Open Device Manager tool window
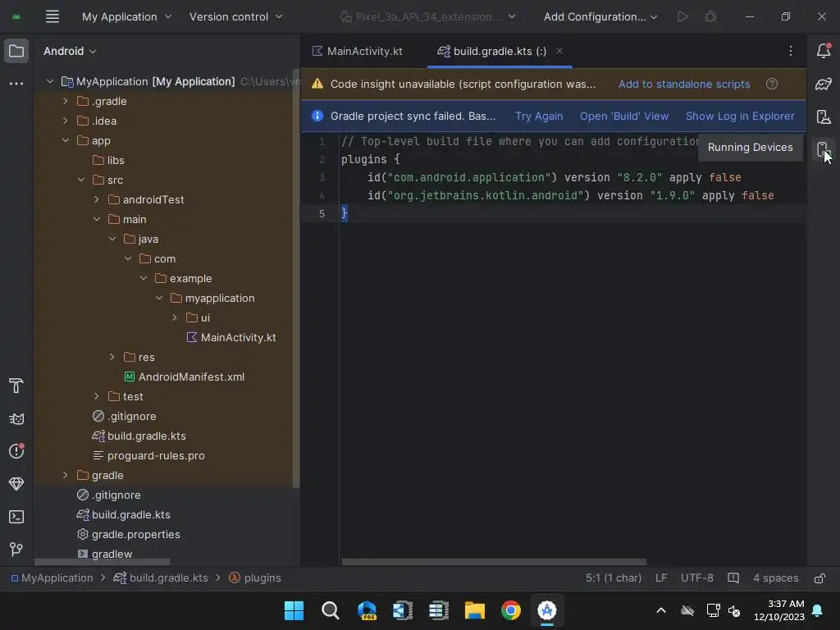 click(x=824, y=116)
